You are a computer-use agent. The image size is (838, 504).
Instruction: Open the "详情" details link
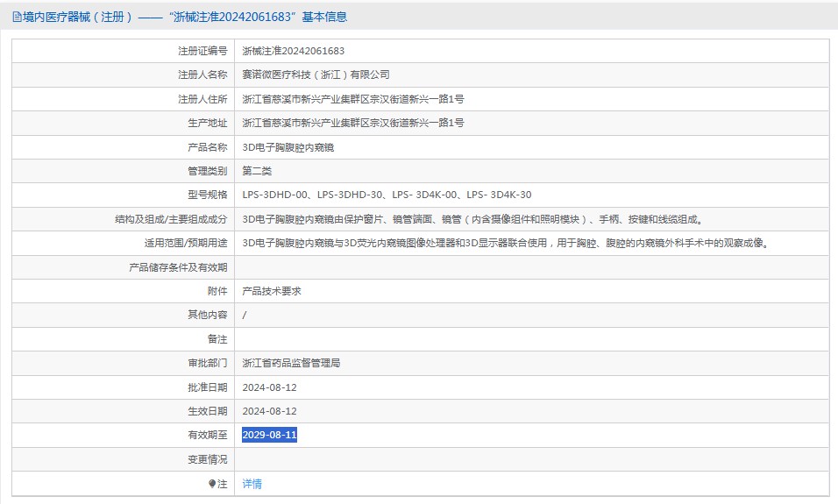pyautogui.click(x=252, y=484)
